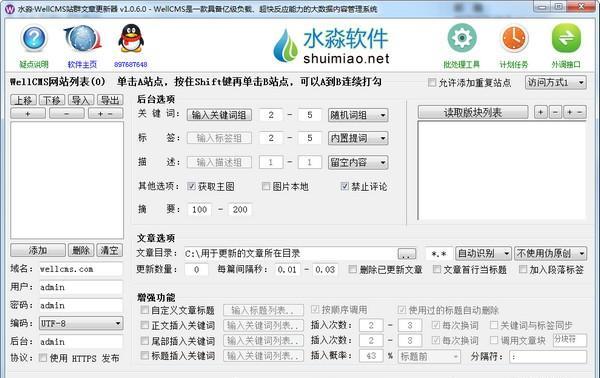The image size is (600, 378).
Task: Open the UTF-8 编码 dropdown
Action: point(81,324)
